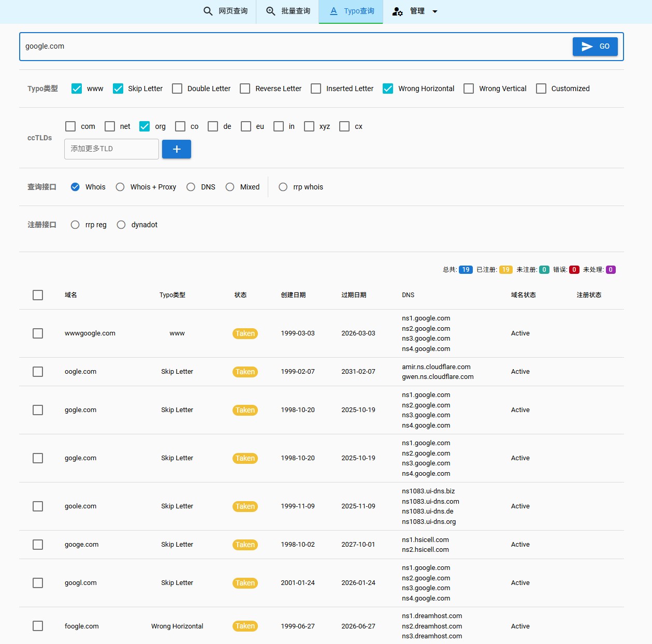Tick the Wrong Vertical checkbox

(x=469, y=89)
